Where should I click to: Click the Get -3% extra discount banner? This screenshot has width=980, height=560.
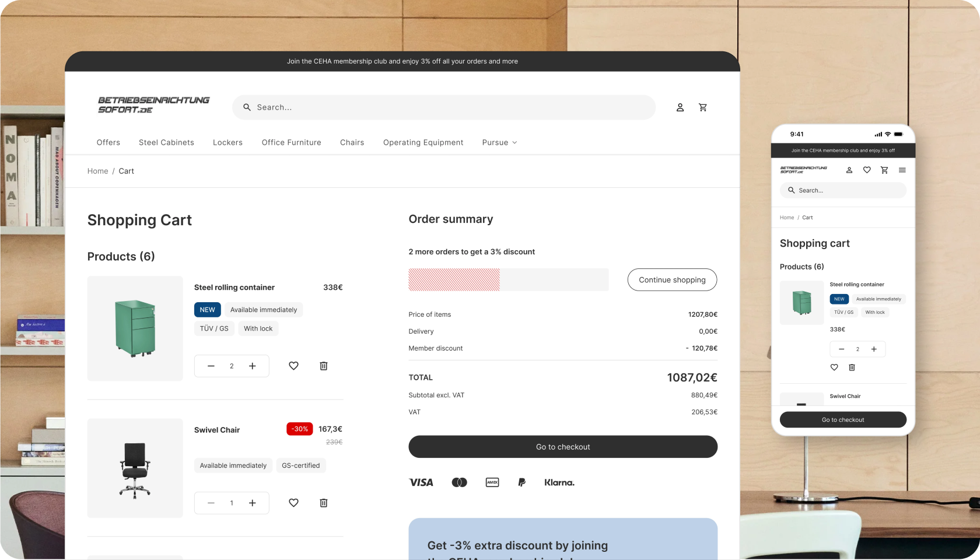tap(563, 539)
